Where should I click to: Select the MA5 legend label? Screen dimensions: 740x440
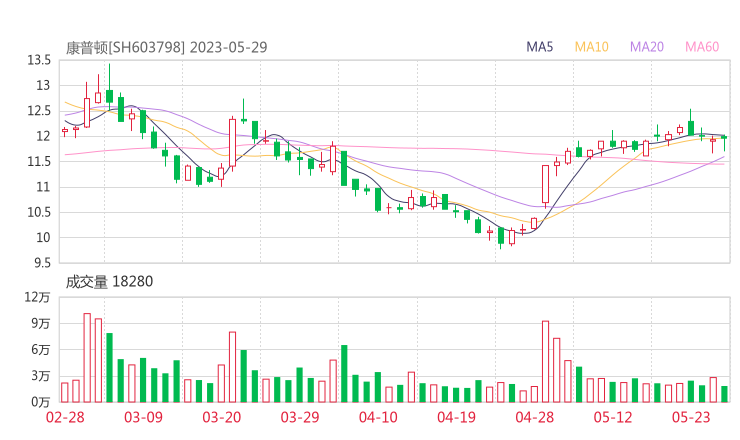point(539,47)
